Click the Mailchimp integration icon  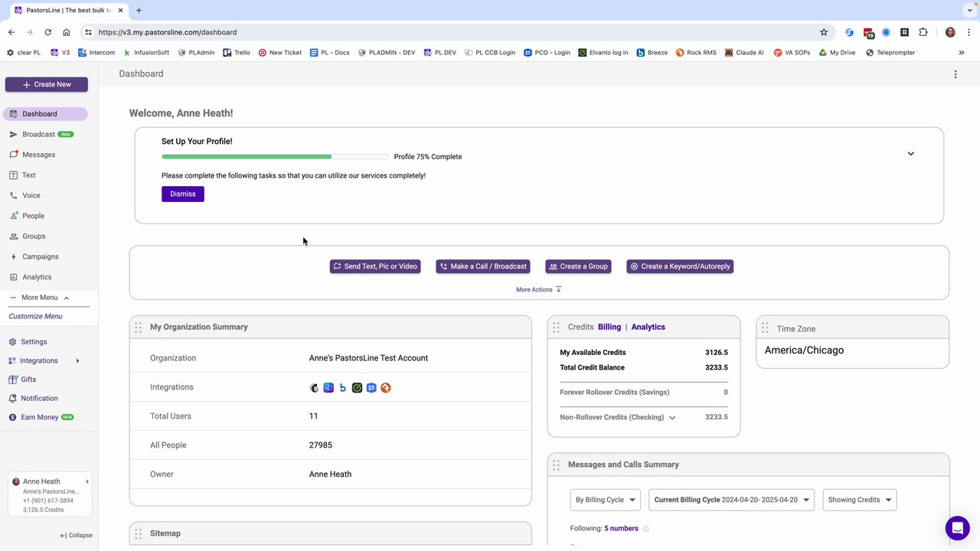pos(314,388)
